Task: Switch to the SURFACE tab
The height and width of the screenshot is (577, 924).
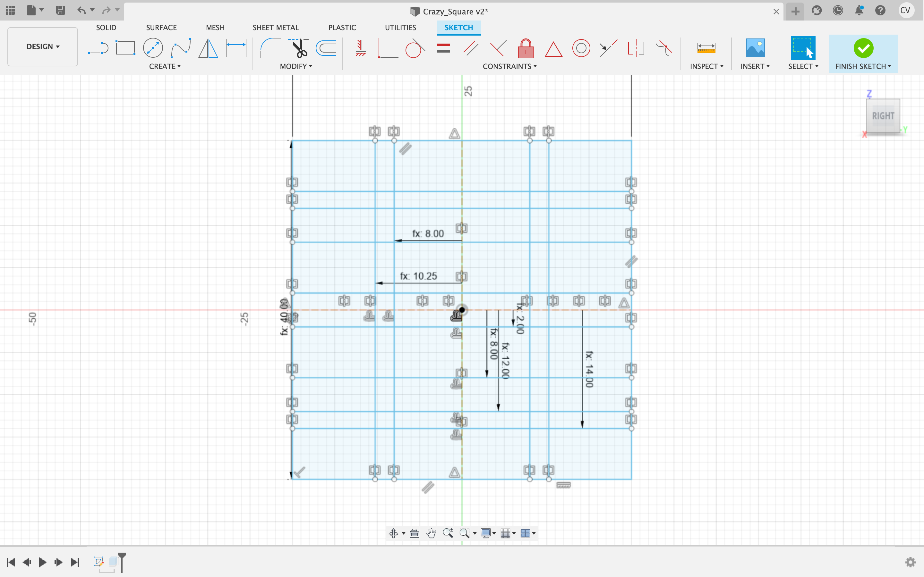Action: coord(161,28)
